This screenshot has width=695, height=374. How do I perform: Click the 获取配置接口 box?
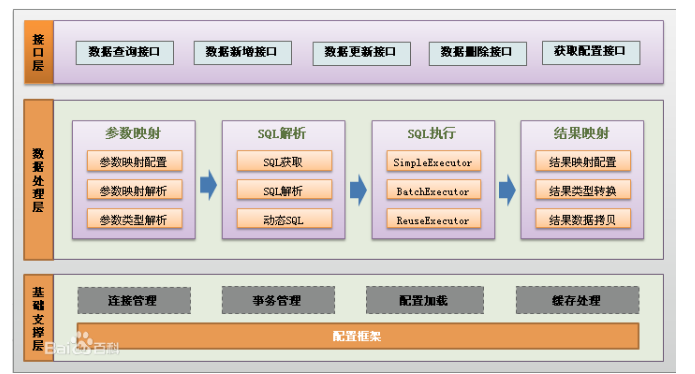tap(591, 53)
